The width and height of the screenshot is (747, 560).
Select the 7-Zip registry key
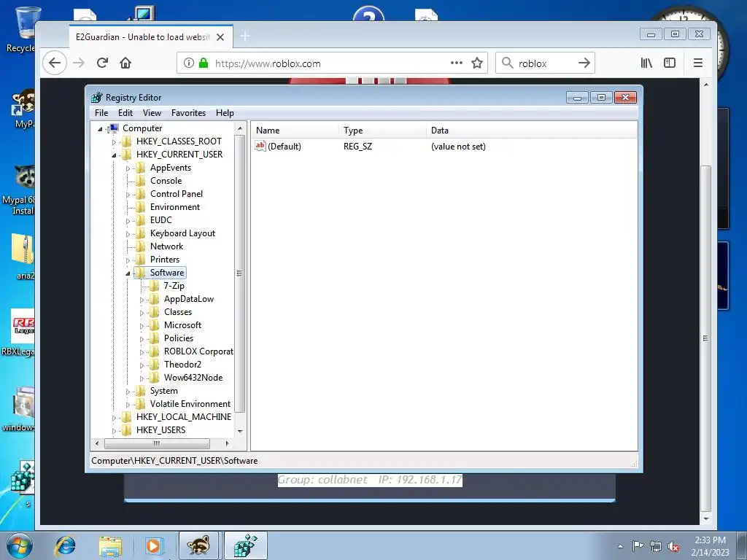174,286
